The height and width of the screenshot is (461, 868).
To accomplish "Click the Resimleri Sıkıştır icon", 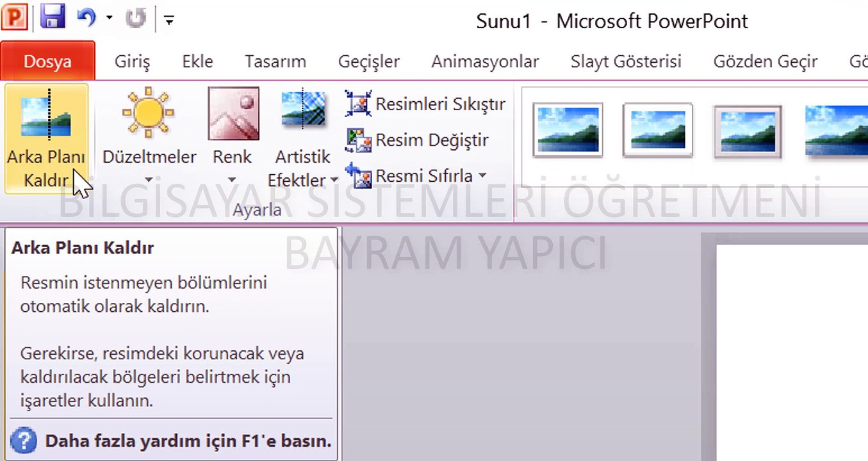I will pos(358,104).
